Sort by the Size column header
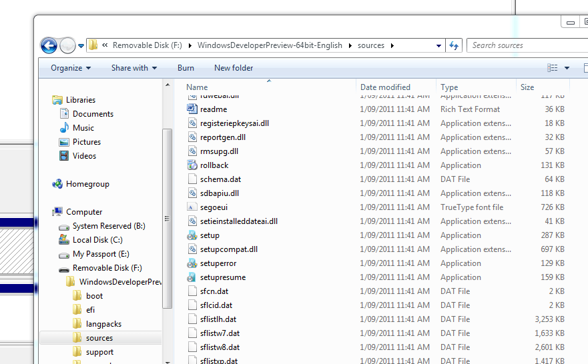Image resolution: width=588 pixels, height=364 pixels. point(527,87)
